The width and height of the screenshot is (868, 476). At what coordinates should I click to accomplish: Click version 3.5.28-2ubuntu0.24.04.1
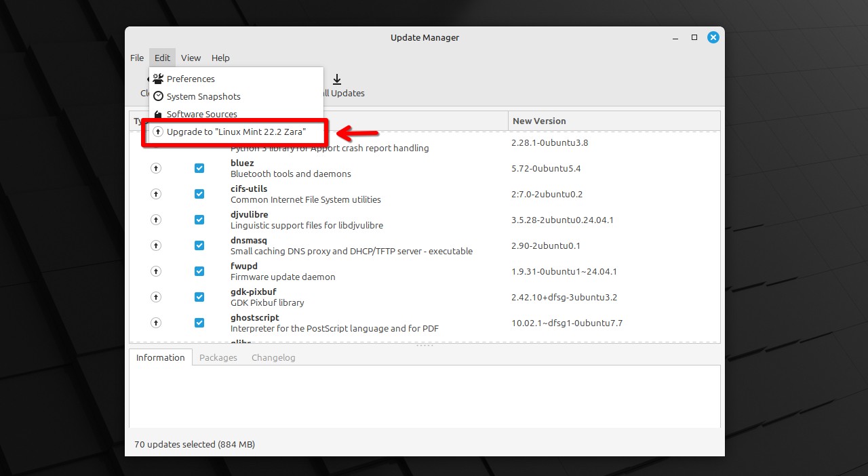562,220
